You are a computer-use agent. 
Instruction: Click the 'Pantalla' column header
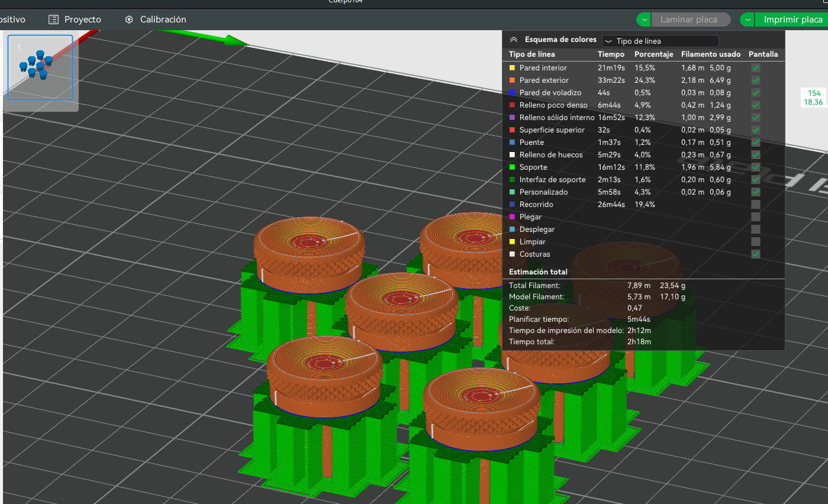pyautogui.click(x=763, y=54)
